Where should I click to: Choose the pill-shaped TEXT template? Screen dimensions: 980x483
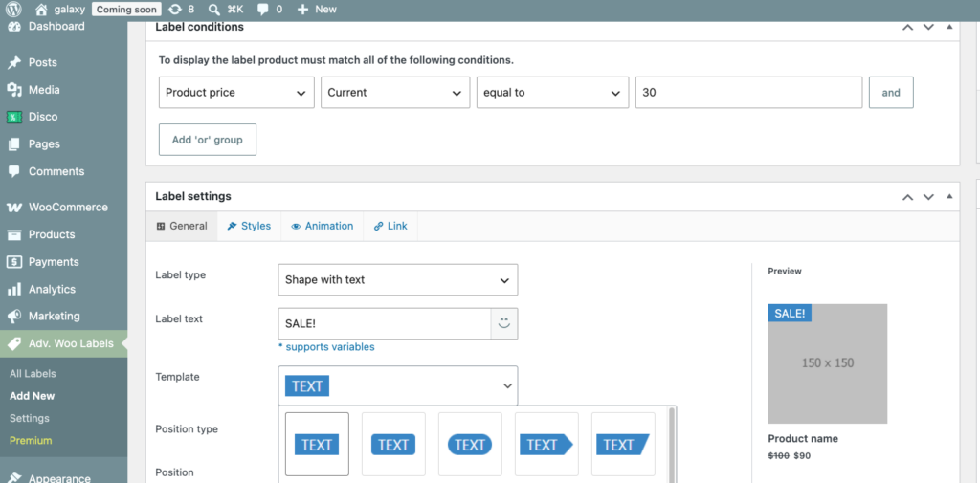point(470,444)
